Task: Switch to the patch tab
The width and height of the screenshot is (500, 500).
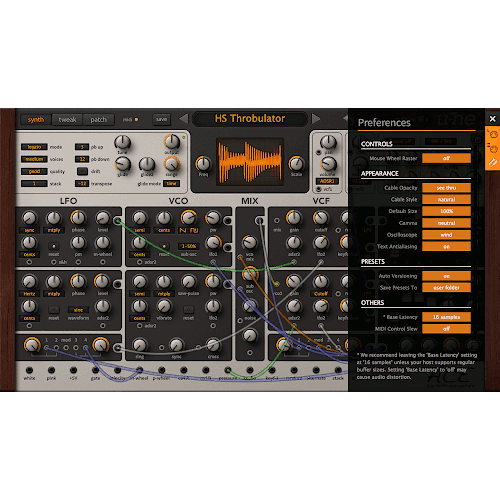Action: [99, 120]
